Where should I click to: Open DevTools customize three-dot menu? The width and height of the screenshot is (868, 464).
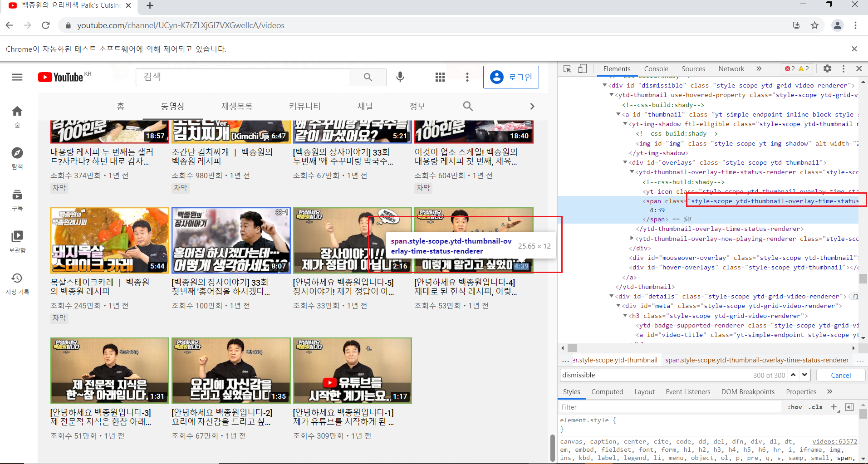pyautogui.click(x=843, y=68)
